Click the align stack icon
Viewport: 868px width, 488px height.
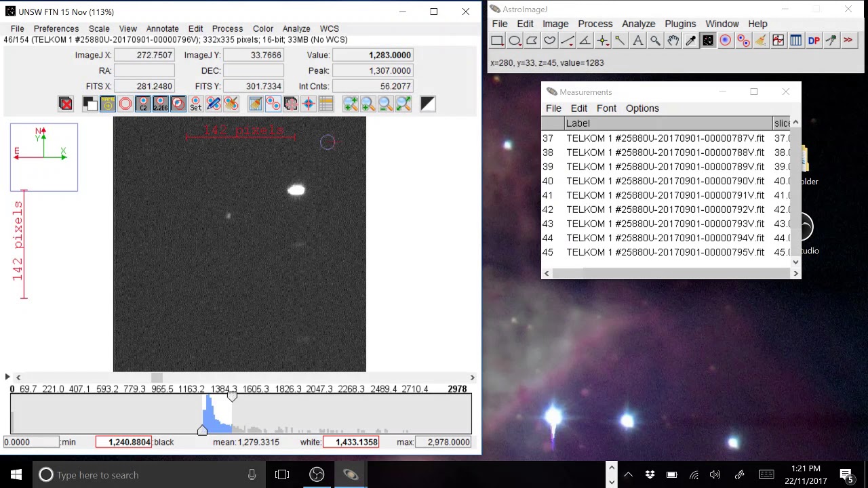coord(291,104)
